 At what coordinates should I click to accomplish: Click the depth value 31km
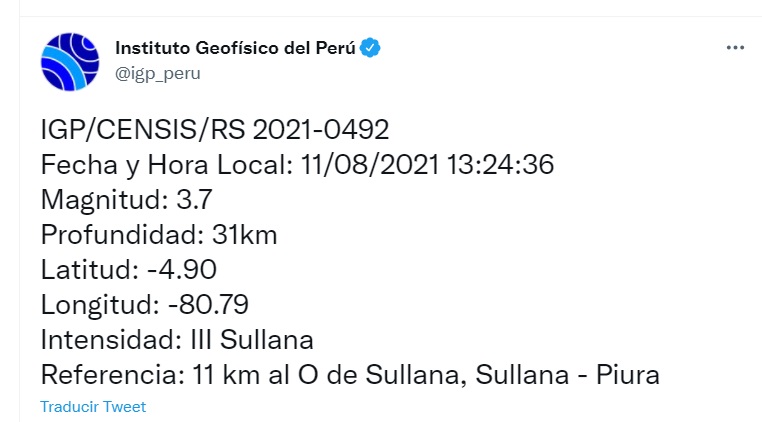click(x=245, y=235)
